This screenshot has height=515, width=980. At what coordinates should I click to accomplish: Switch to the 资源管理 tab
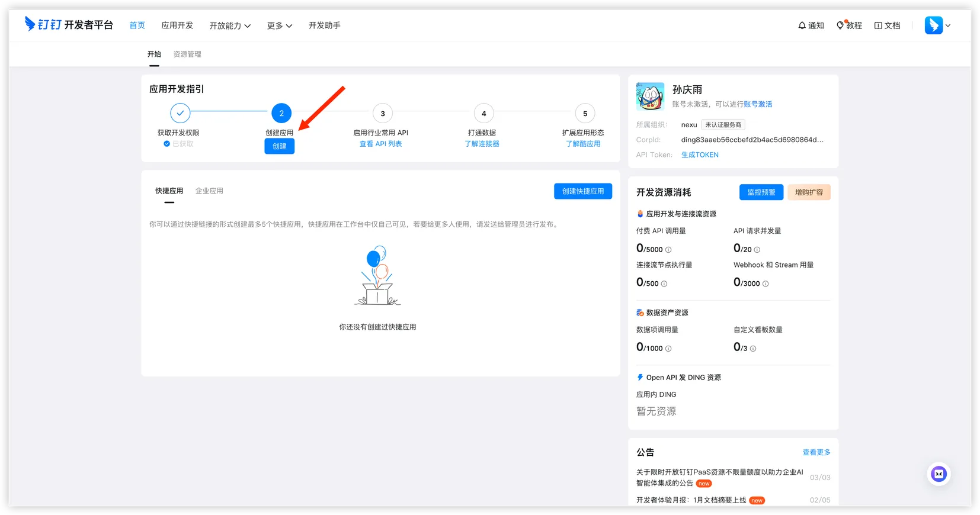coord(187,54)
